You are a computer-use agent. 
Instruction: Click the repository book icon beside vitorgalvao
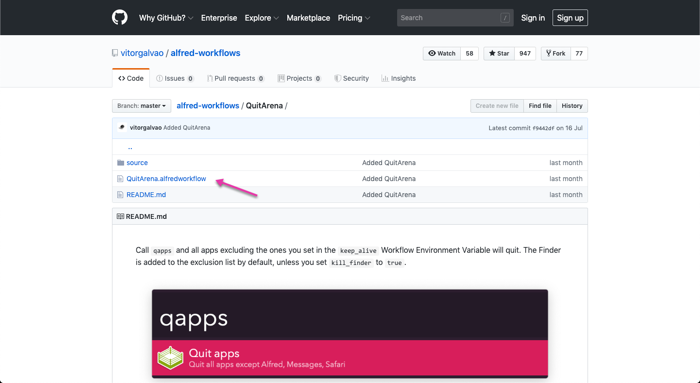tap(115, 53)
